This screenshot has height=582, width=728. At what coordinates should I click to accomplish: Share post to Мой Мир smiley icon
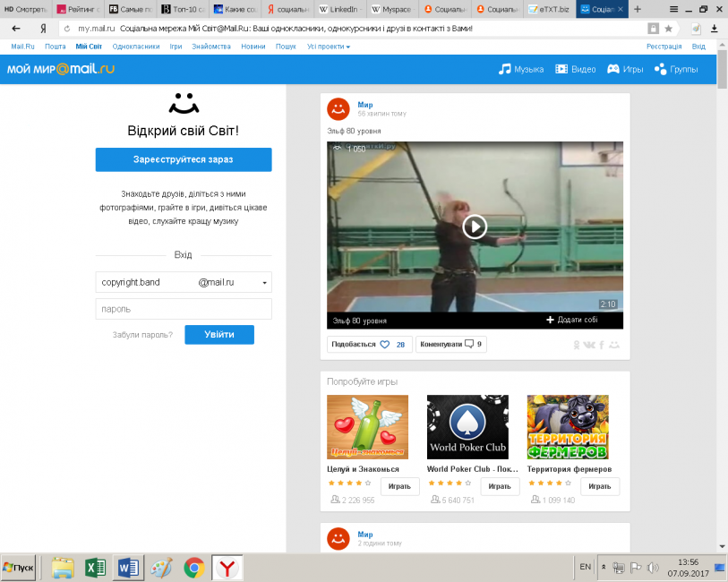pyautogui.click(x=614, y=345)
